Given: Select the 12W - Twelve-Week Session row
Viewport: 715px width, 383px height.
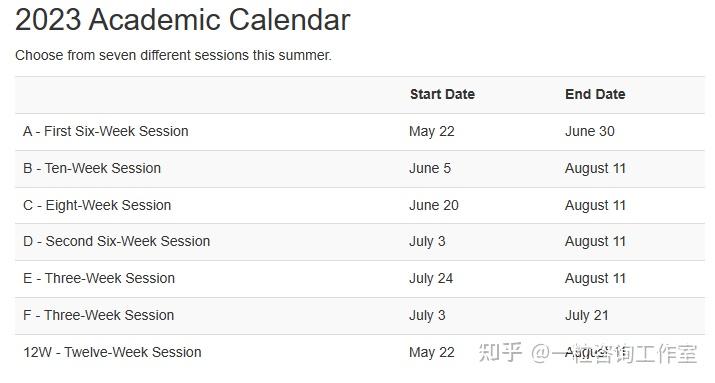Looking at the screenshot, I should coord(360,352).
